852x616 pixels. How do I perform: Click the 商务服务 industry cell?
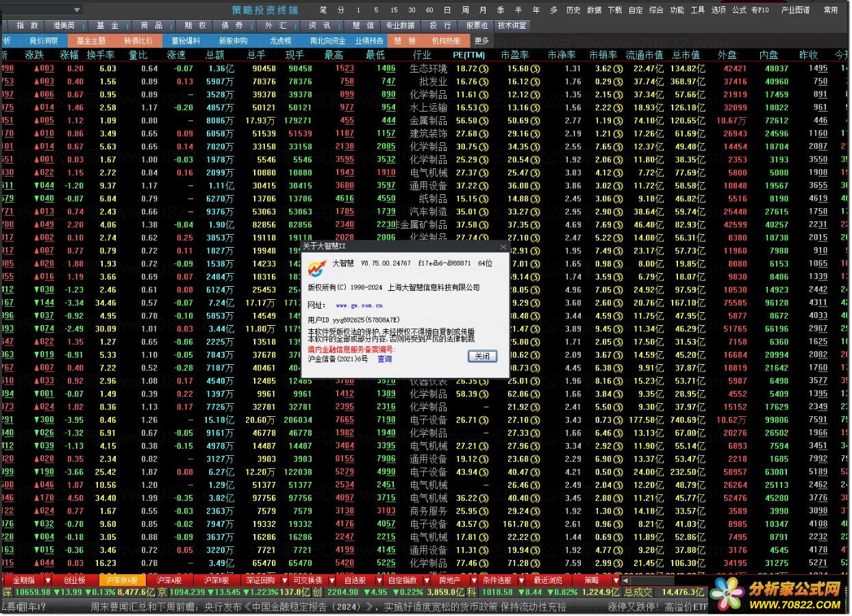428,511
